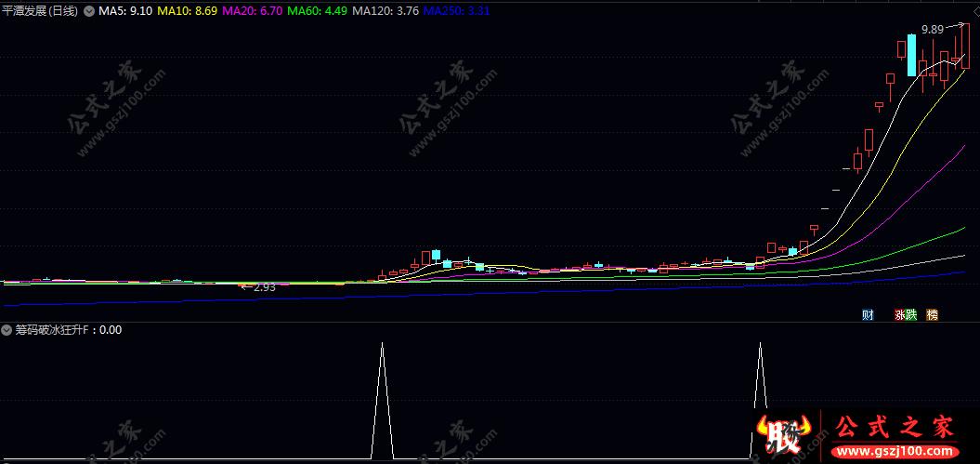Click the orange 榜 ranking icon
Screen dimensions: 980x464
pyautogui.click(x=933, y=314)
